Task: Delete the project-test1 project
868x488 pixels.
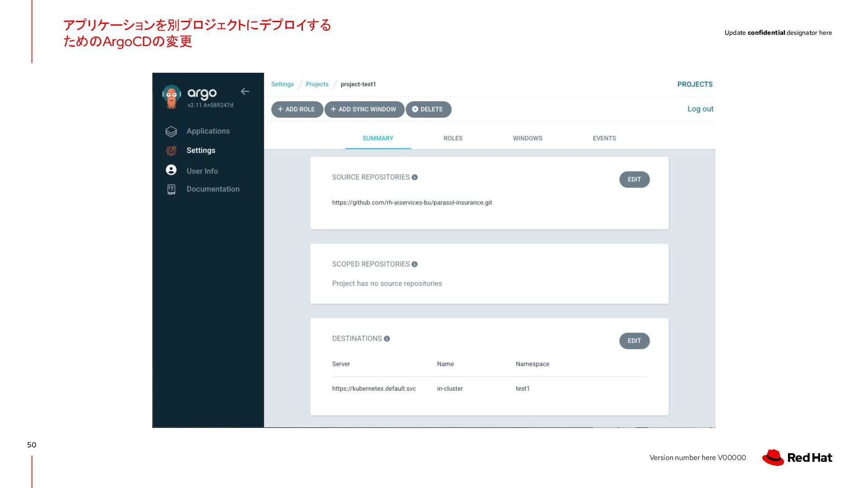Action: tap(429, 109)
